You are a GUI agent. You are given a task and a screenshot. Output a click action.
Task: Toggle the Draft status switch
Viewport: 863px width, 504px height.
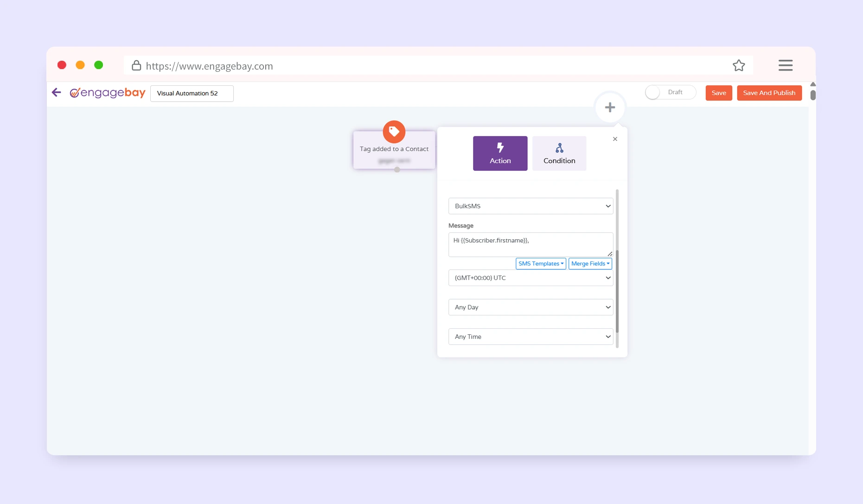(670, 92)
